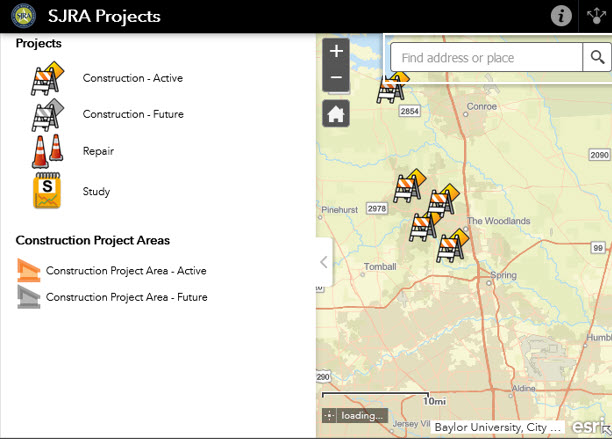Return map to home extent
This screenshot has width=612, height=439.
(336, 114)
